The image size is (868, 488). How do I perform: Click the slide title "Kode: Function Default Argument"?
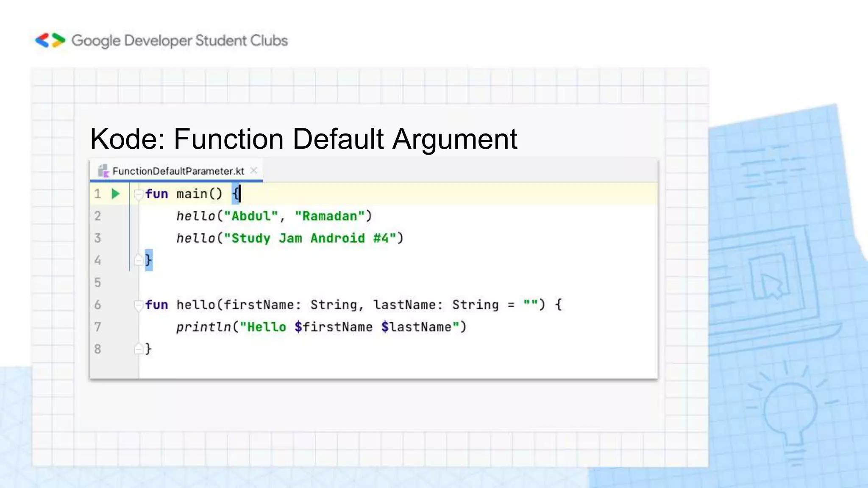pyautogui.click(x=303, y=139)
